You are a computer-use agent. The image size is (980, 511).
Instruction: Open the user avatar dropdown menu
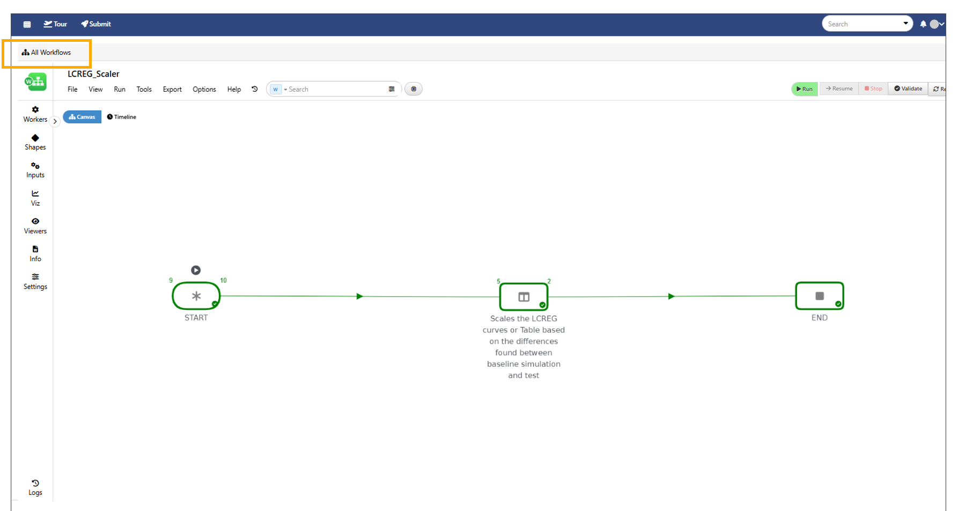[937, 24]
